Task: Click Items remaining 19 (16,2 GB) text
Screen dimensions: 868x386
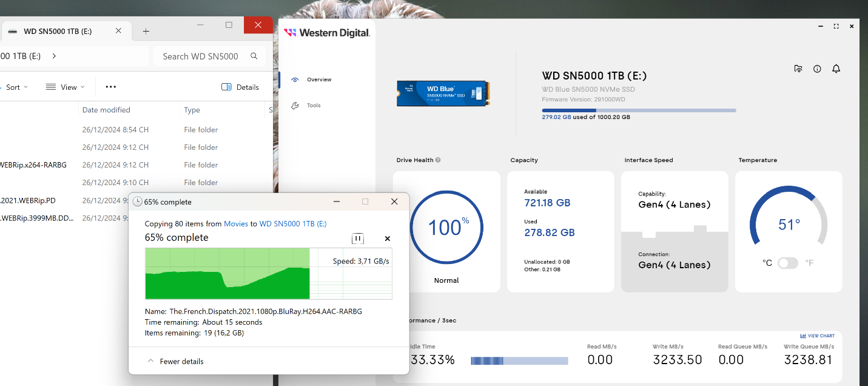Action: coord(194,333)
